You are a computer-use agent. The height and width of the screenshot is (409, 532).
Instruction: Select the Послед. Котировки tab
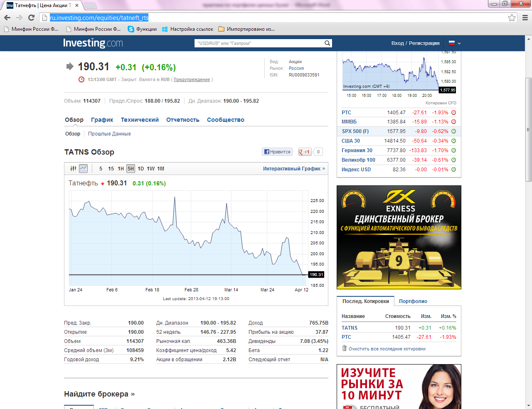click(x=366, y=301)
